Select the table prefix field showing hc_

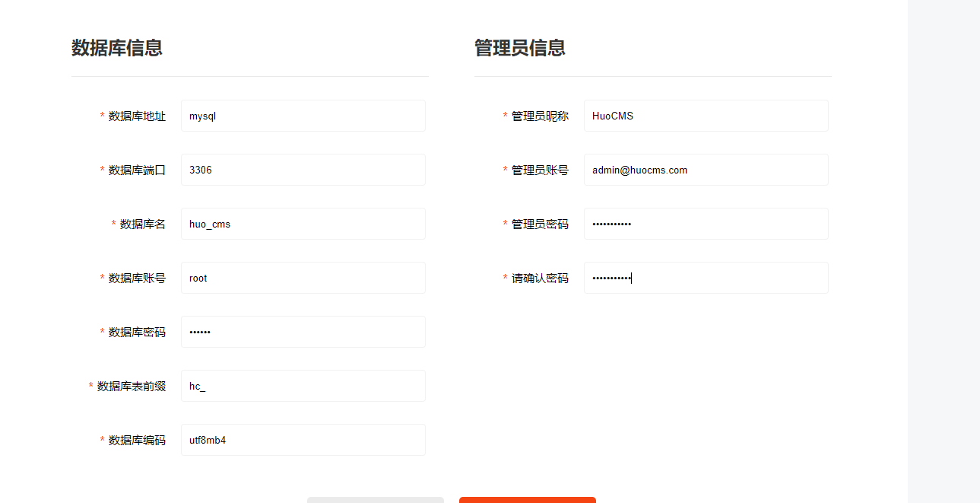pos(303,385)
